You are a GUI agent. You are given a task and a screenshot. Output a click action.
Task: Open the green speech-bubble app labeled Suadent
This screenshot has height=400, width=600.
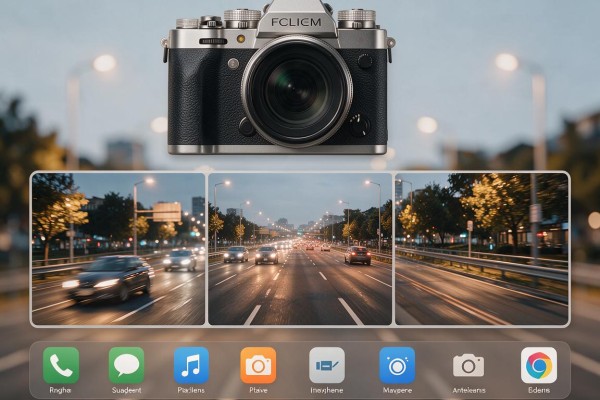click(x=126, y=365)
